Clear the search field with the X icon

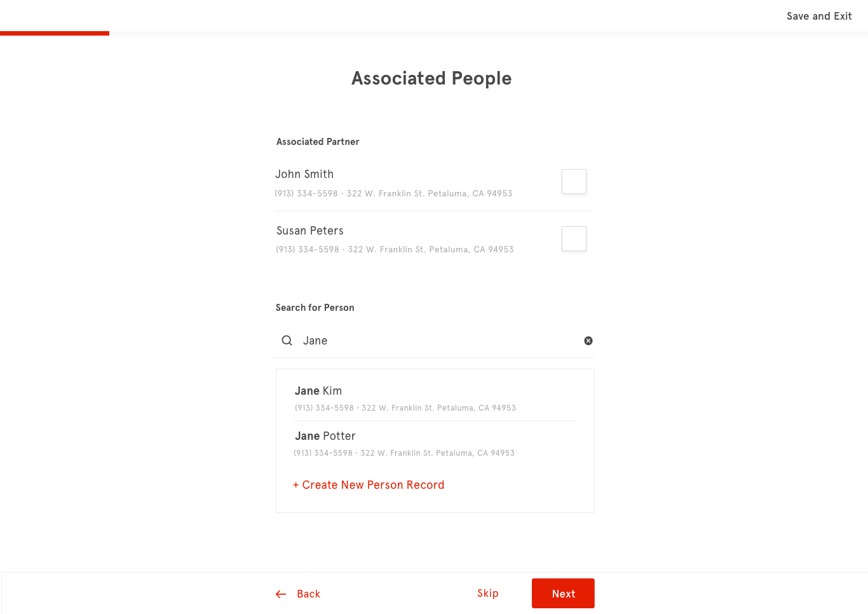coord(588,341)
